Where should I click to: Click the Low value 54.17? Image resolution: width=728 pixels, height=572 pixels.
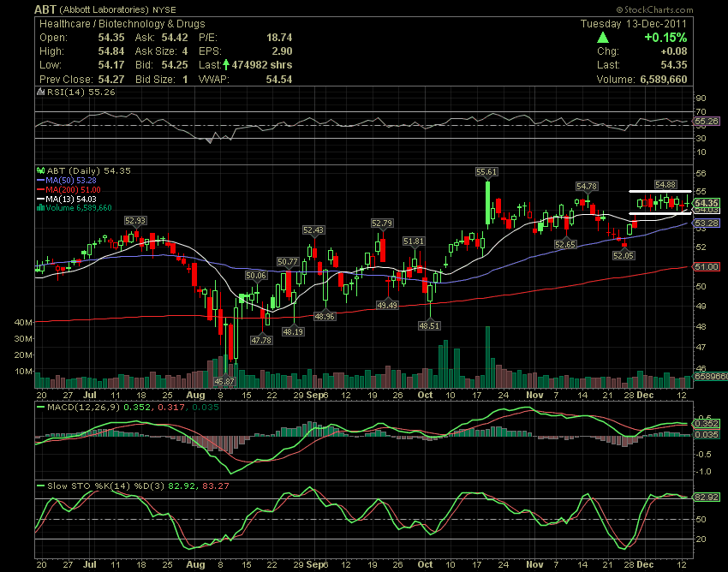[x=111, y=64]
